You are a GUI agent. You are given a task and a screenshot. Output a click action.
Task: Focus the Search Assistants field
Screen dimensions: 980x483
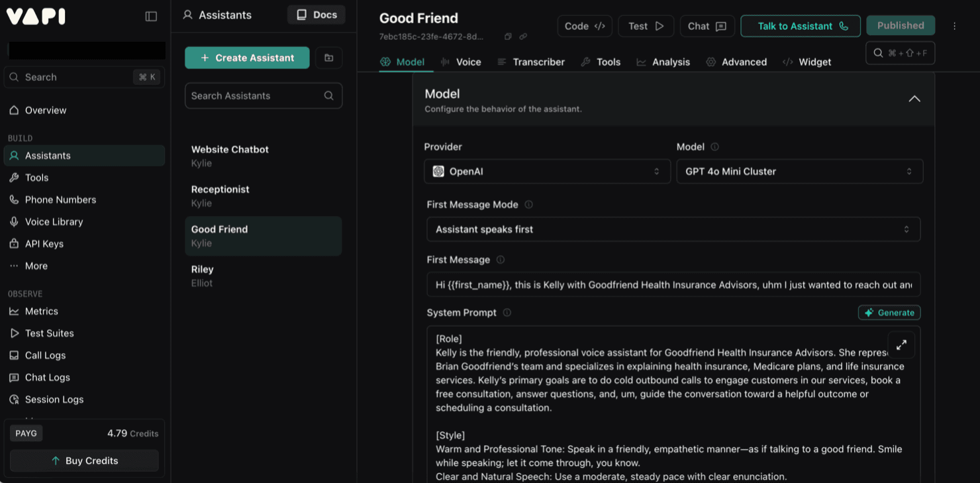coord(264,95)
